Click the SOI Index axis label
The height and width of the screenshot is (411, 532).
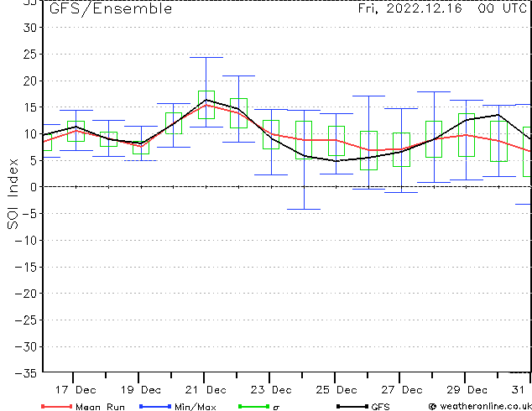[x=13, y=194]
